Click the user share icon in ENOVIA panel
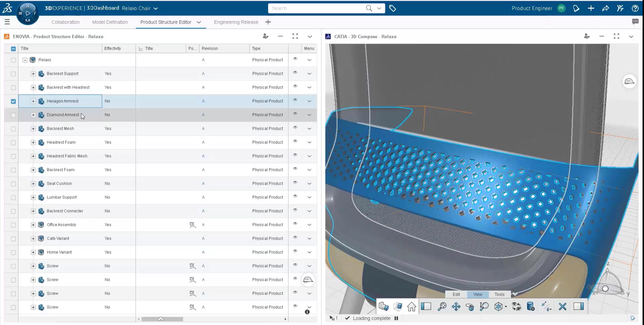The height and width of the screenshot is (325, 644). coord(266,36)
